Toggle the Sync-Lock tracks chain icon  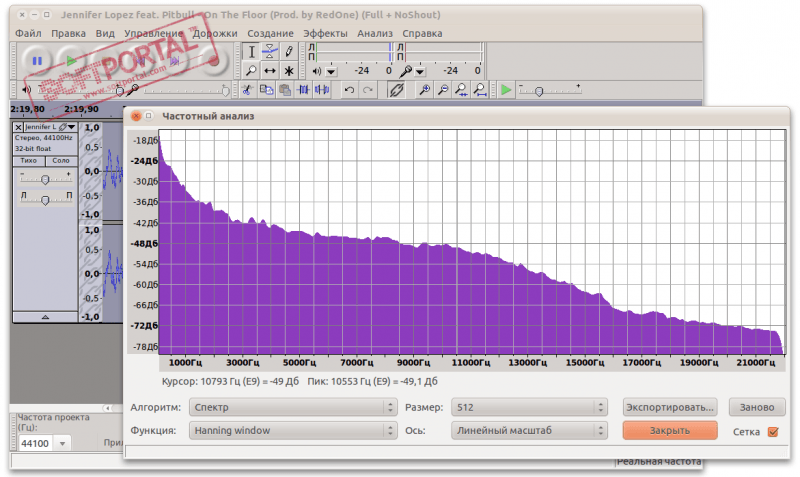(x=396, y=90)
